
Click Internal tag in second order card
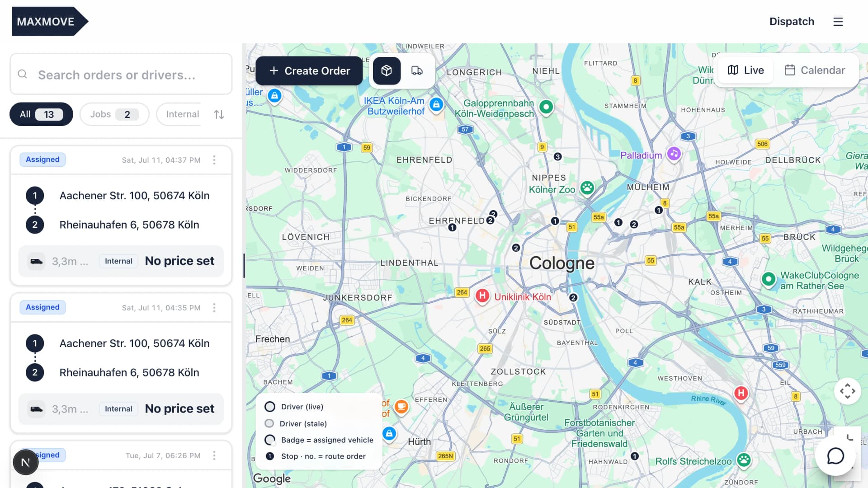118,409
